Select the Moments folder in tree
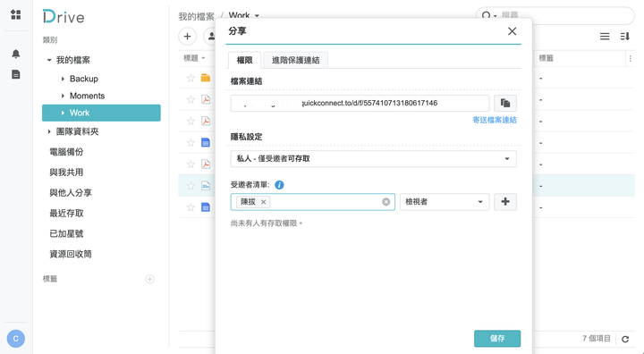The image size is (644, 354). tap(87, 96)
